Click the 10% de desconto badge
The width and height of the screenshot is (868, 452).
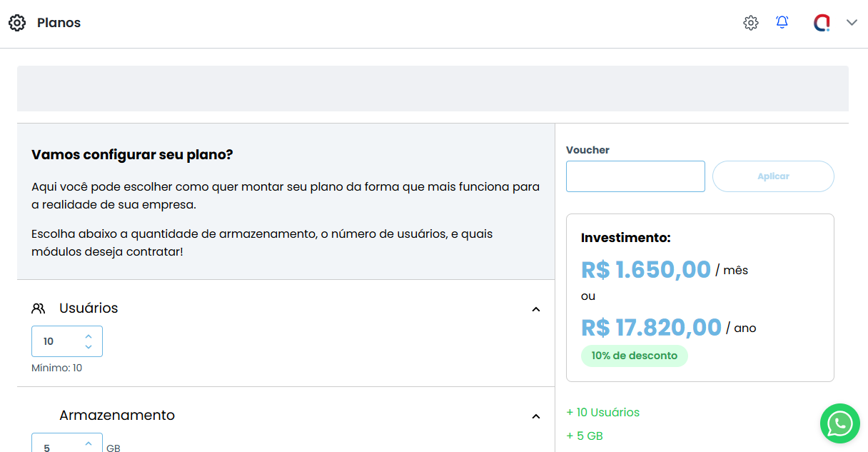pos(634,356)
